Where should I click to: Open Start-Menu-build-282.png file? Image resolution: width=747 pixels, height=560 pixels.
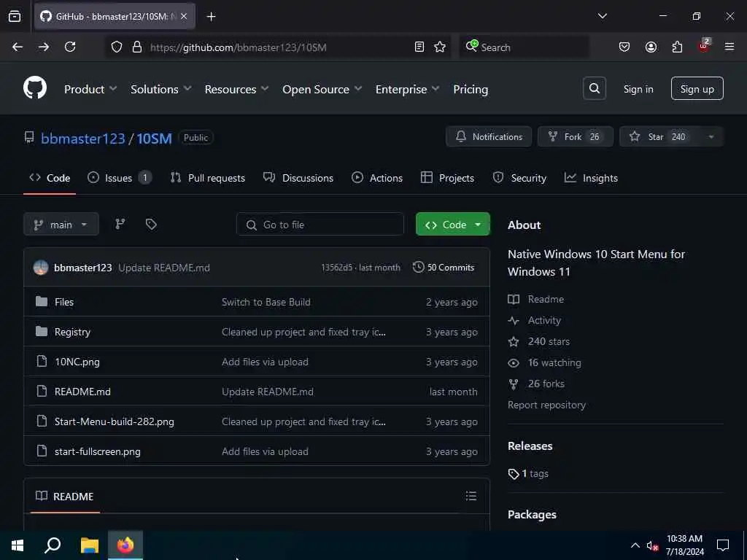(x=115, y=421)
